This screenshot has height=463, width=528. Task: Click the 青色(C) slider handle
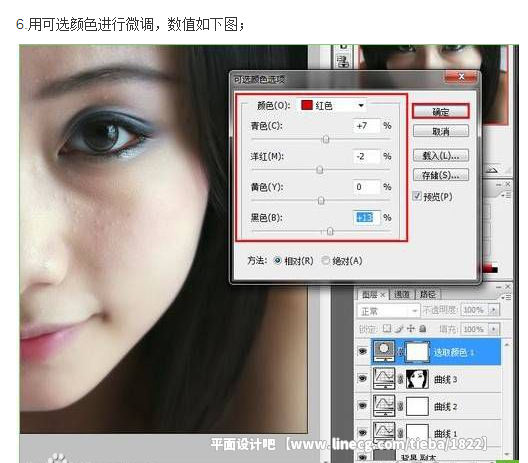[x=326, y=139]
